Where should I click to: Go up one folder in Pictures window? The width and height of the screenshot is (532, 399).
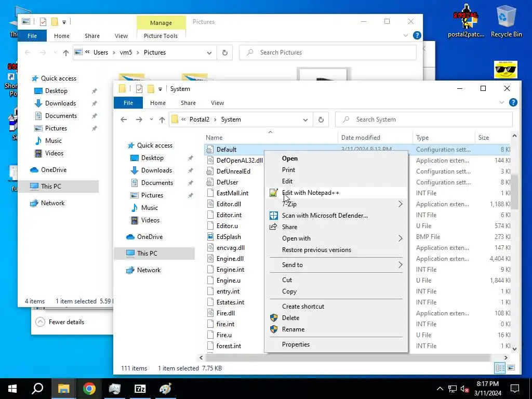(66, 52)
